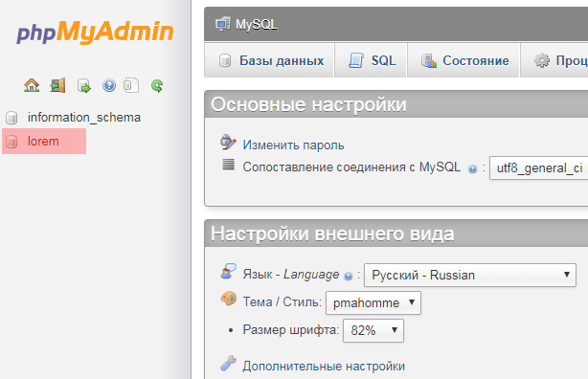
Task: Click the lorem database cylinder icon
Action: [11, 142]
